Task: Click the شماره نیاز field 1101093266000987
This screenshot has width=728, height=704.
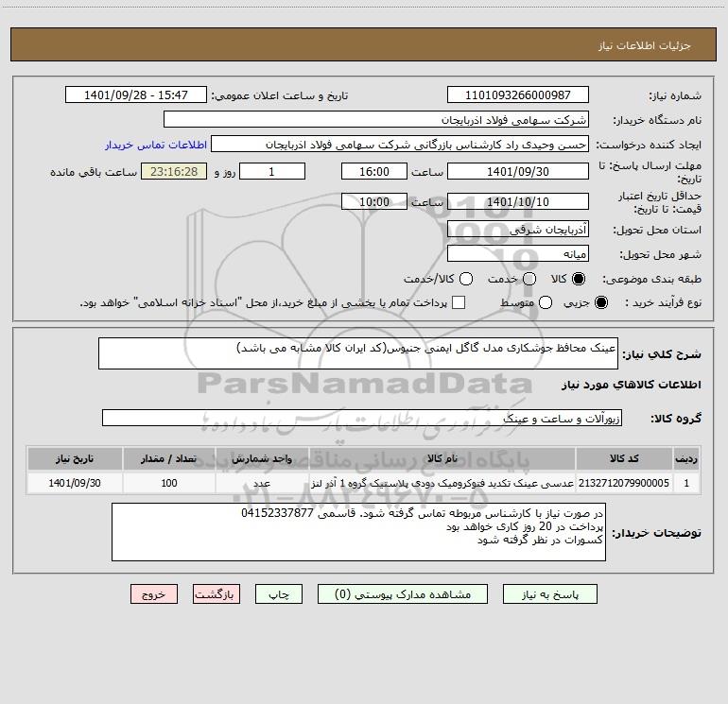Action: tap(518, 94)
